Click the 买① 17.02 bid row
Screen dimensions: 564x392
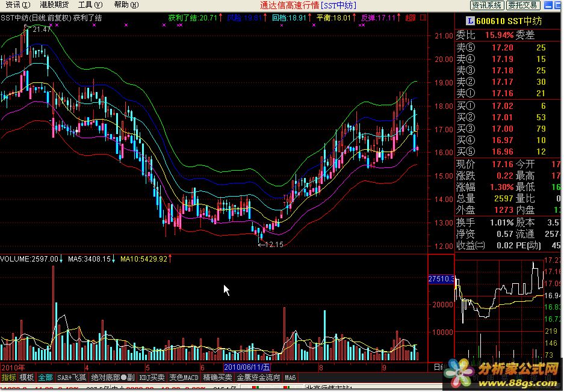[x=508, y=106]
